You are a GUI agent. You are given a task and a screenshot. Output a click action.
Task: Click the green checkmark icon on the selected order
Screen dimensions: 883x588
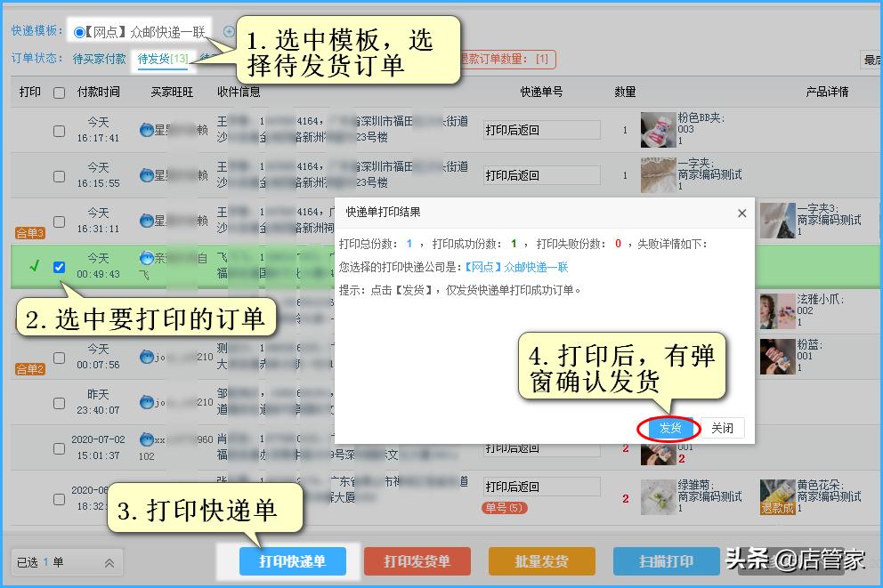click(x=35, y=267)
